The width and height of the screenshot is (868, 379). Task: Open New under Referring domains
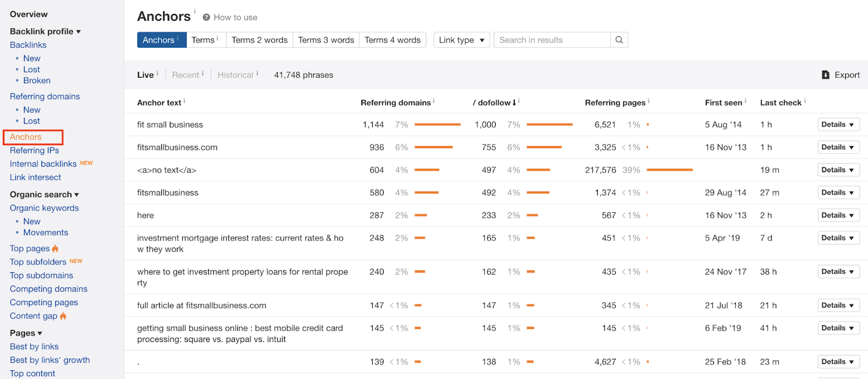point(32,110)
